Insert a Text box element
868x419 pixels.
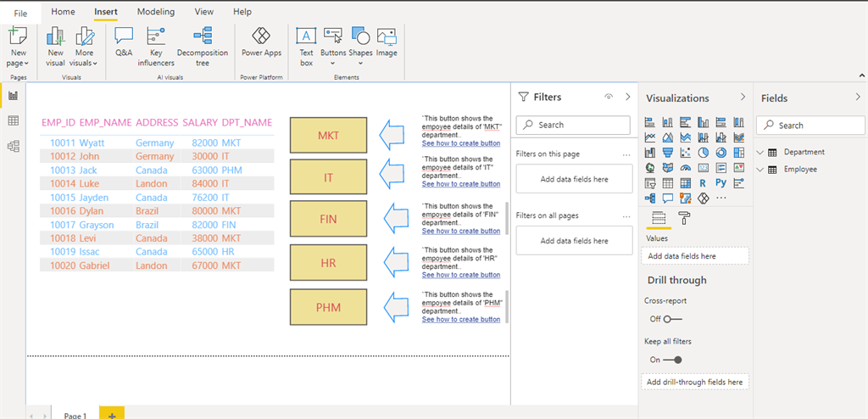[x=306, y=47]
